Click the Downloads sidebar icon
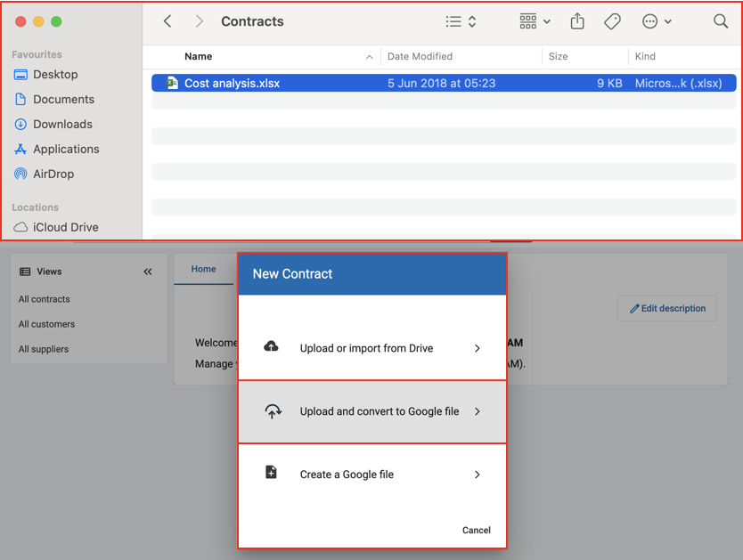 (20, 124)
